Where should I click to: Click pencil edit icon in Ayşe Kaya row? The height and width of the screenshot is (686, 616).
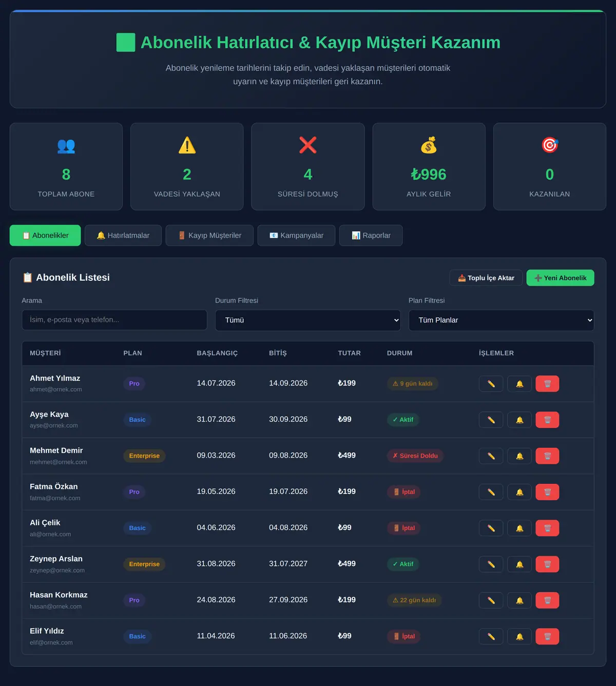pos(491,420)
